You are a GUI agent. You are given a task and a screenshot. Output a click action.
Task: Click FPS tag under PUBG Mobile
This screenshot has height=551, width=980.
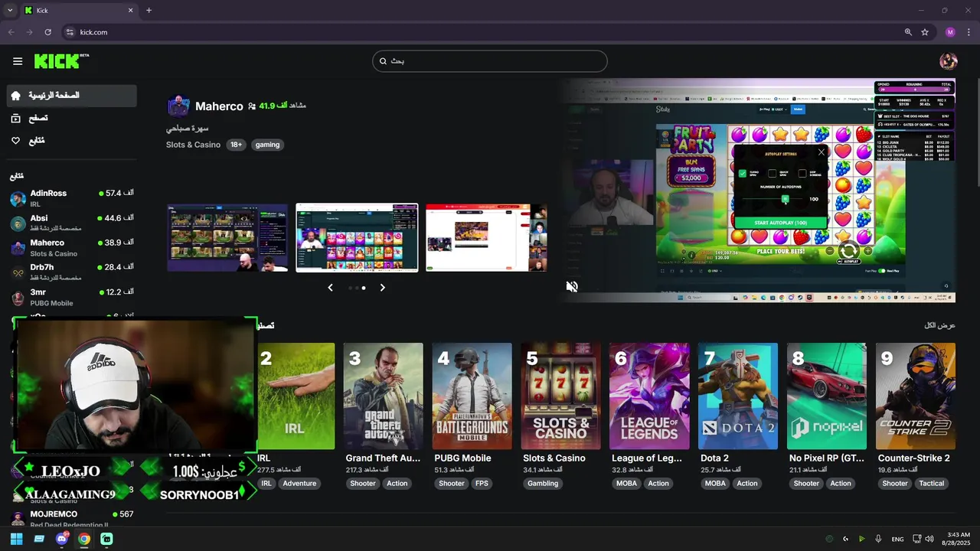[482, 484]
